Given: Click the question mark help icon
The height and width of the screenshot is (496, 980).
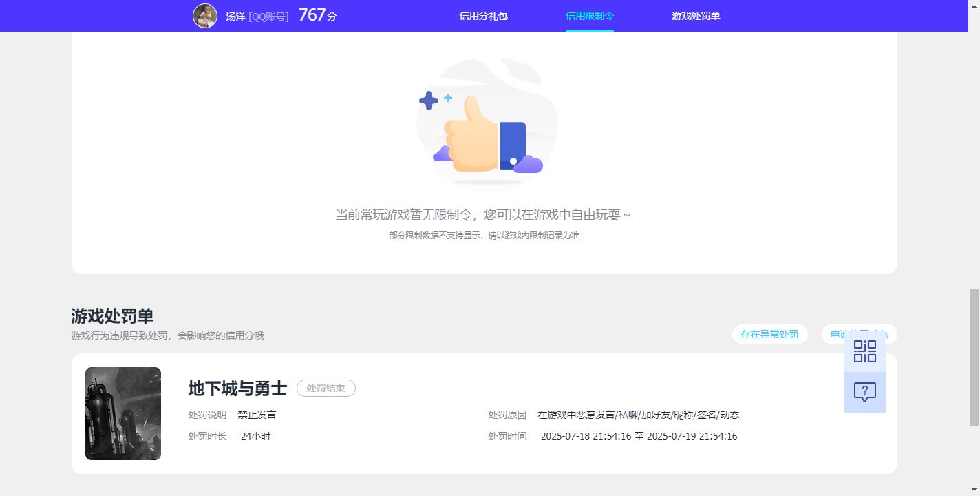Looking at the screenshot, I should pos(864,393).
